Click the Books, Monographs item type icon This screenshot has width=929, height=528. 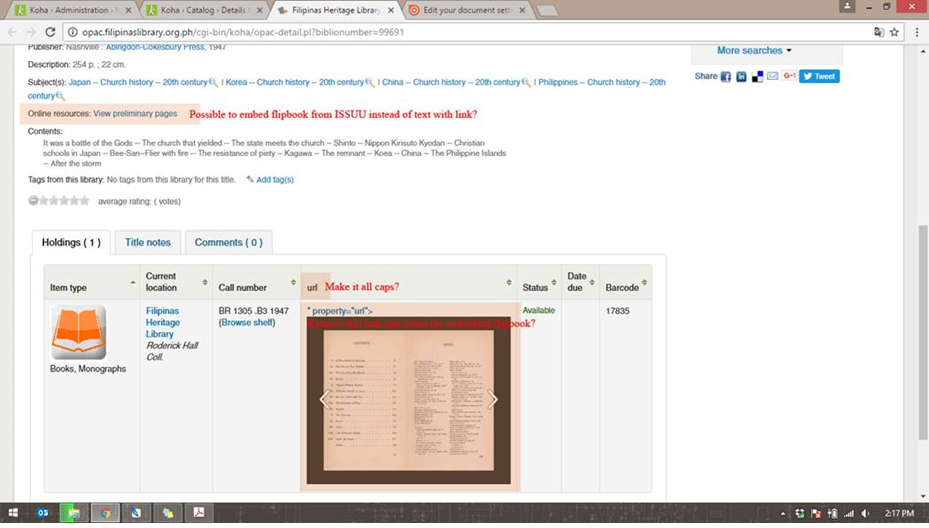(79, 333)
